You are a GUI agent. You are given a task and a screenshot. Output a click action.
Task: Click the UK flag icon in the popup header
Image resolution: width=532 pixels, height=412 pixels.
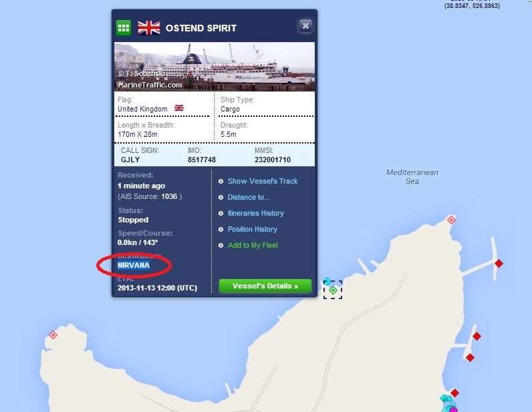pyautogui.click(x=149, y=28)
